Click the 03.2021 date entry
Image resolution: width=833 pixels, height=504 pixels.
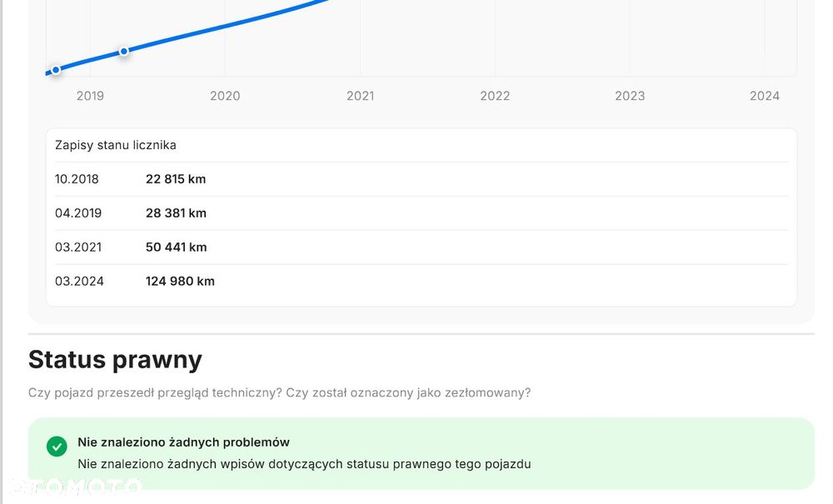pos(78,247)
